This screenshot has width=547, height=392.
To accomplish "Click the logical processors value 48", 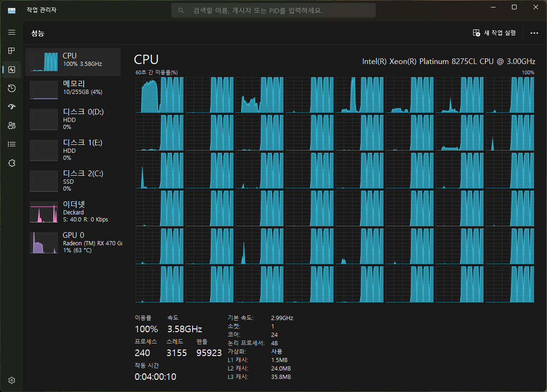I will click(x=274, y=343).
